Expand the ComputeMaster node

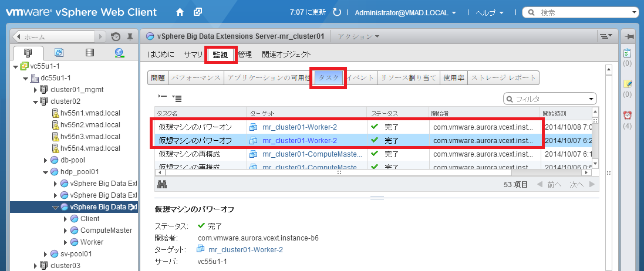click(65, 231)
